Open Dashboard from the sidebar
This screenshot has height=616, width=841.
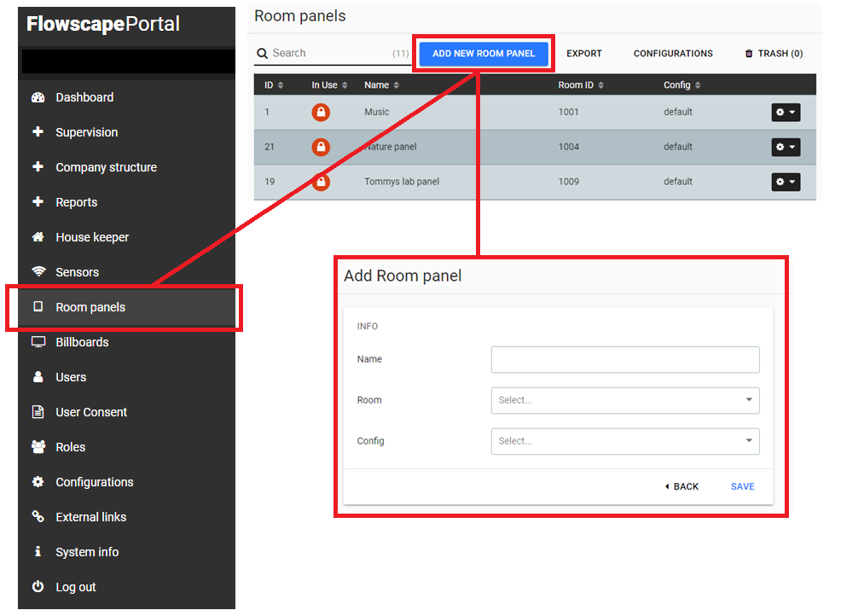click(84, 97)
